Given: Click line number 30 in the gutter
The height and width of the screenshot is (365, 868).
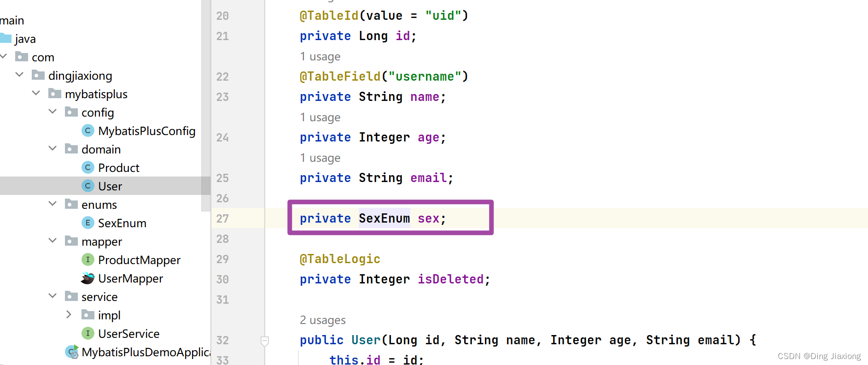Looking at the screenshot, I should (x=222, y=279).
